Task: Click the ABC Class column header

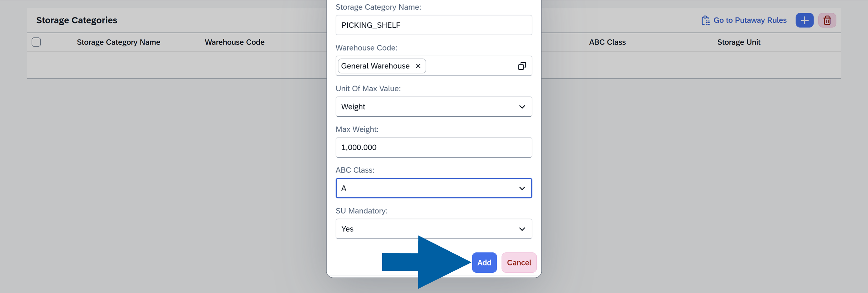Action: click(607, 42)
